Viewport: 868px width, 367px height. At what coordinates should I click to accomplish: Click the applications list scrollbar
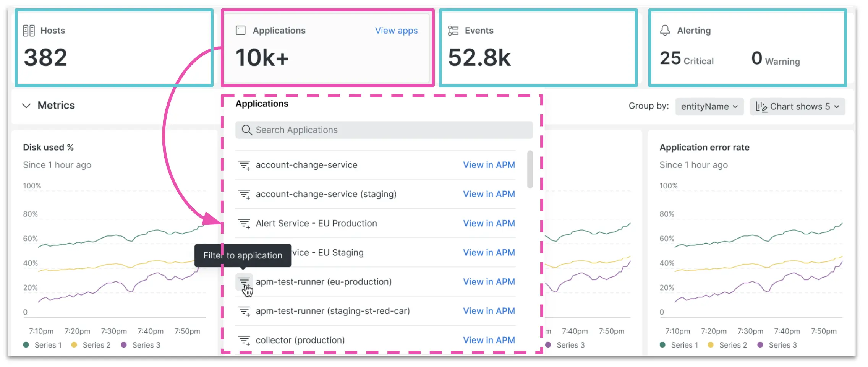tap(530, 169)
